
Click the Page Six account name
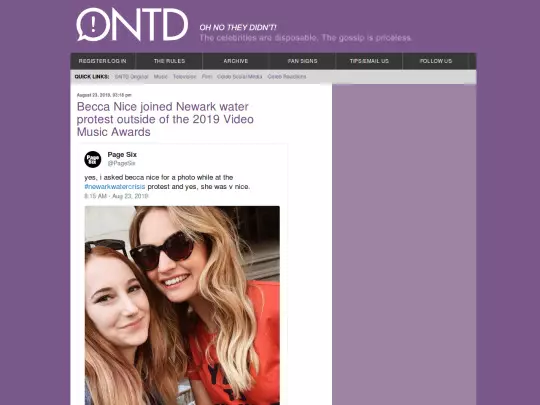click(122, 155)
